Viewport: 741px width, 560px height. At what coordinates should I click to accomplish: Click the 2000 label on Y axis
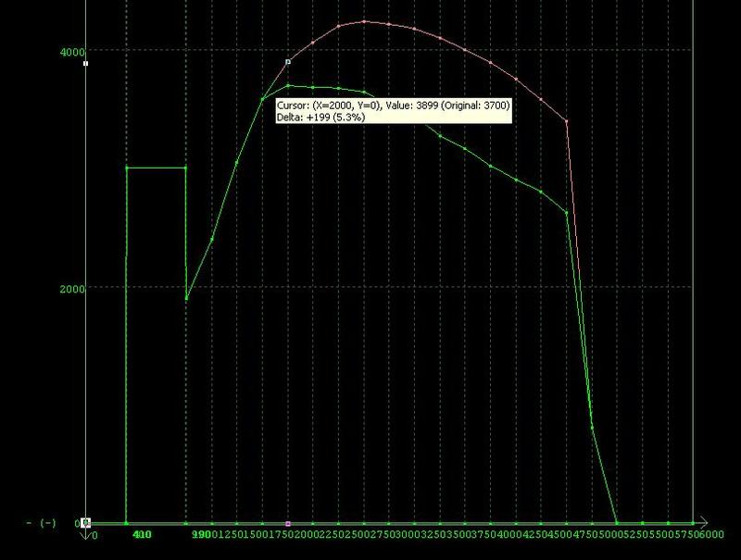pyautogui.click(x=73, y=288)
